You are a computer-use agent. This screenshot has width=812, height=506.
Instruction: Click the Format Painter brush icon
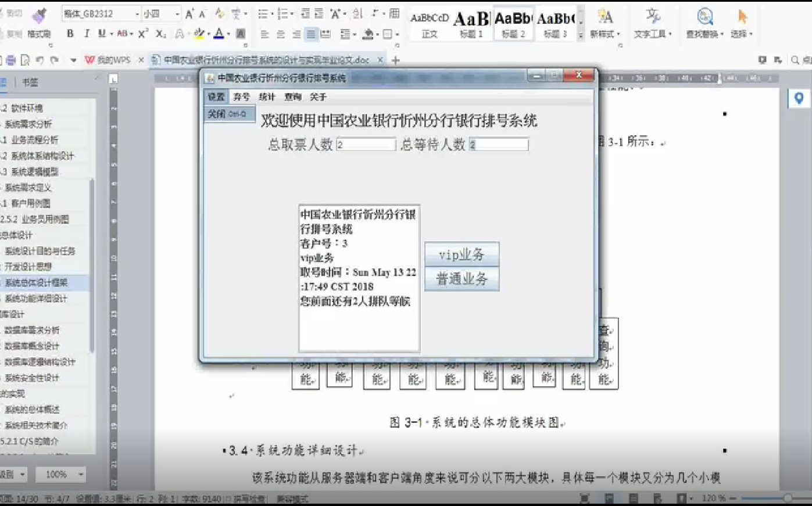tap(40, 15)
